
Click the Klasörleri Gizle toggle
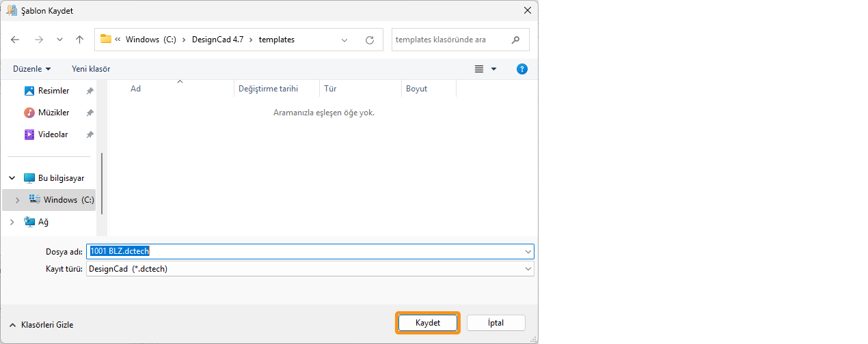click(x=42, y=325)
